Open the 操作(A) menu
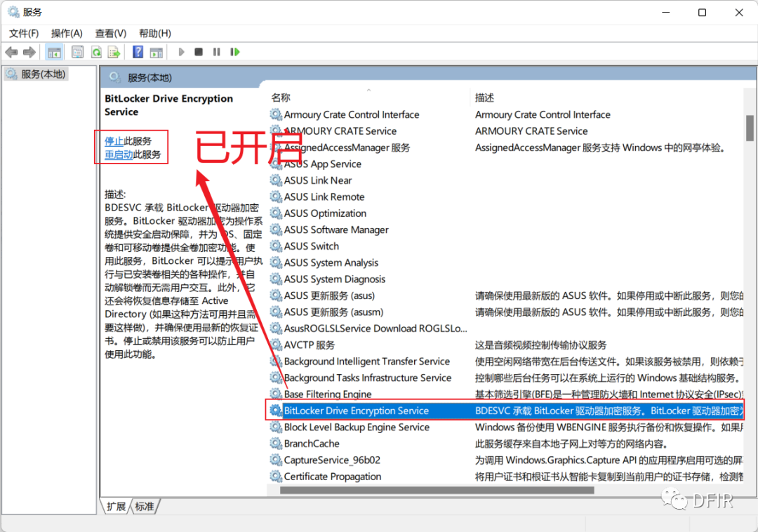Image resolution: width=758 pixels, height=532 pixels. 67,33
